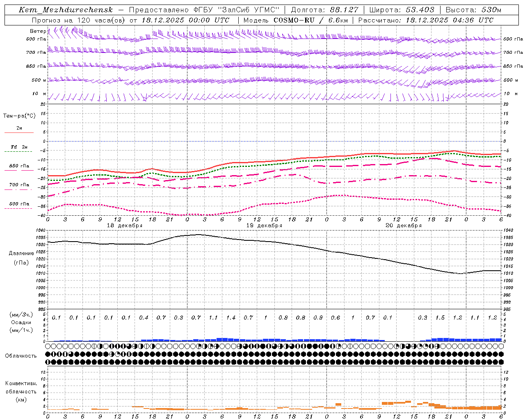Click the 1.5 three-hour precipitation value

coord(440,318)
